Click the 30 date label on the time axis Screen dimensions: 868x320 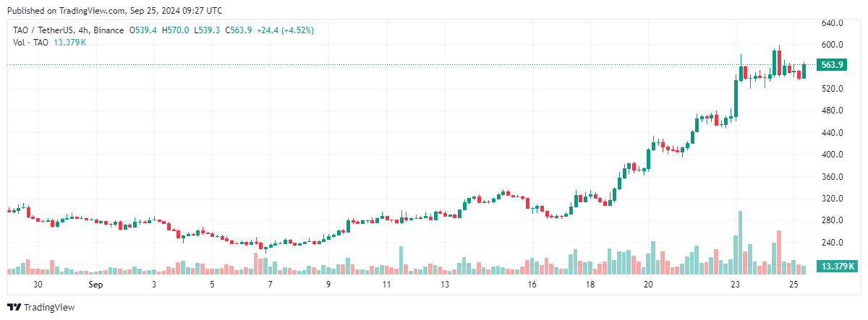click(38, 285)
